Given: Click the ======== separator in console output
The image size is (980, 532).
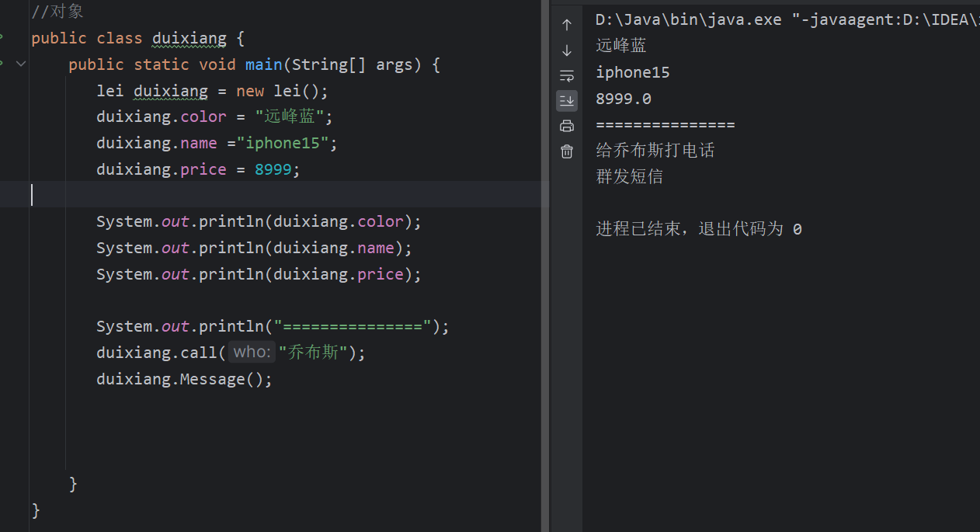Looking at the screenshot, I should pos(665,125).
